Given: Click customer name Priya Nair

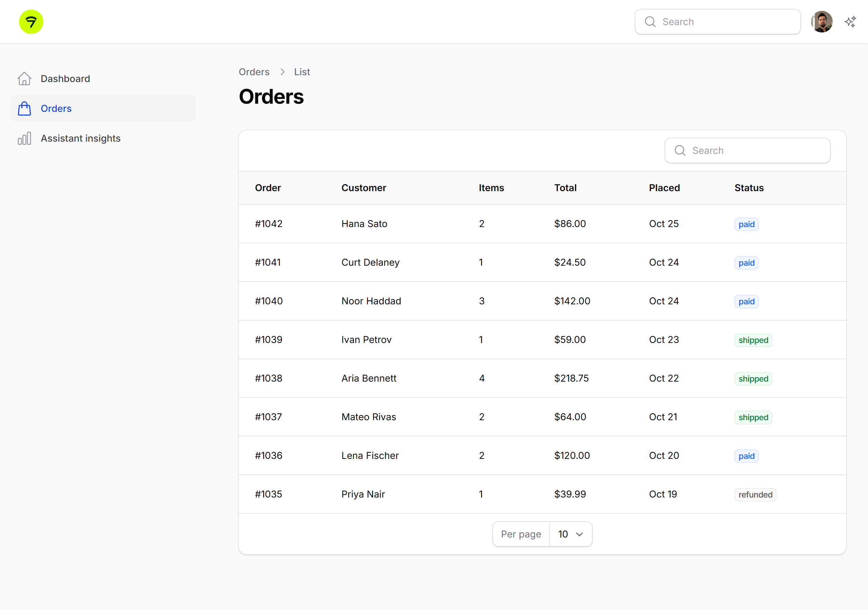Looking at the screenshot, I should [x=363, y=494].
